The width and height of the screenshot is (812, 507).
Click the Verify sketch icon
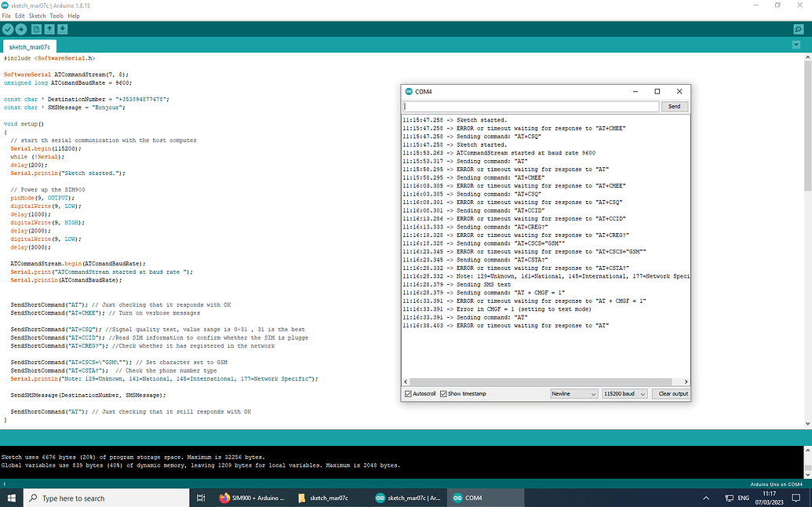click(7, 29)
